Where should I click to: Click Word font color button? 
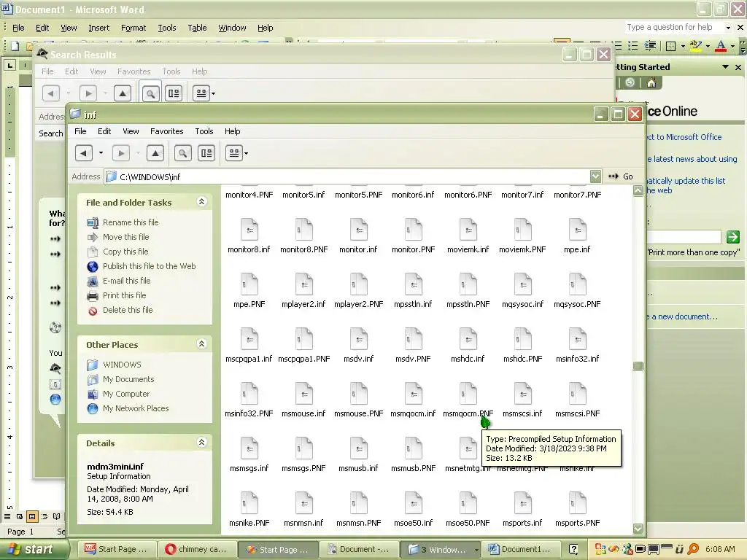click(721, 46)
